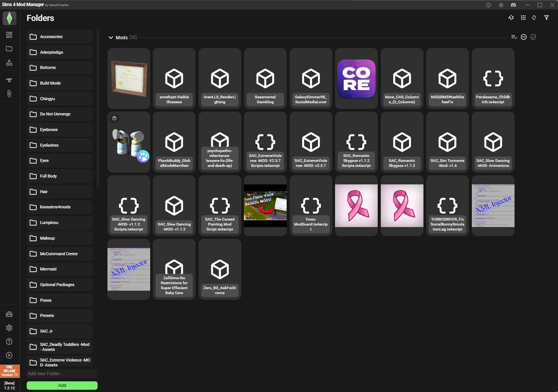Collapse the Mods section chevron
This screenshot has height=392, width=558.
[x=111, y=37]
